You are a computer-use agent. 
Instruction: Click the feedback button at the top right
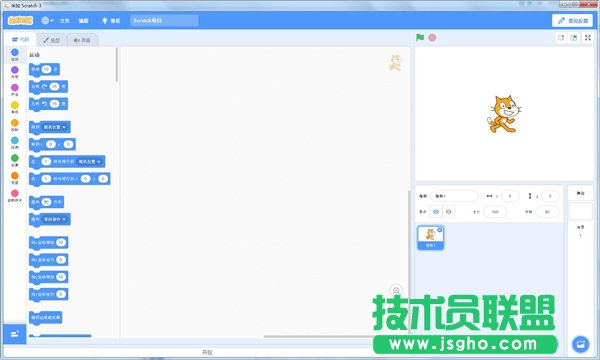click(x=572, y=21)
